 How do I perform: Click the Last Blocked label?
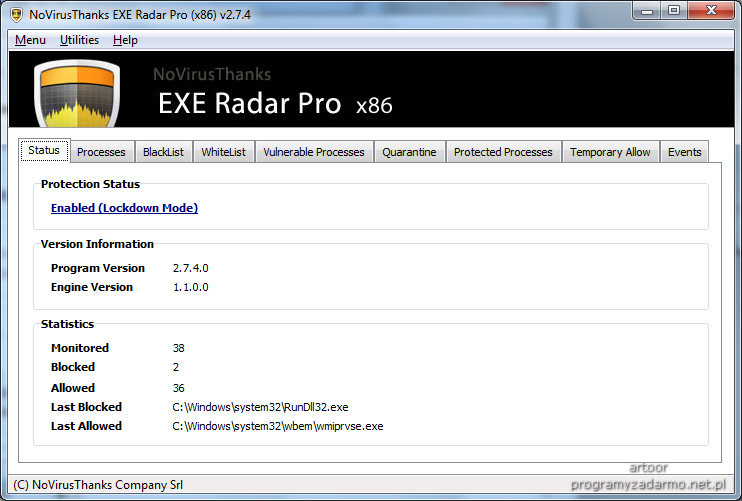point(86,407)
